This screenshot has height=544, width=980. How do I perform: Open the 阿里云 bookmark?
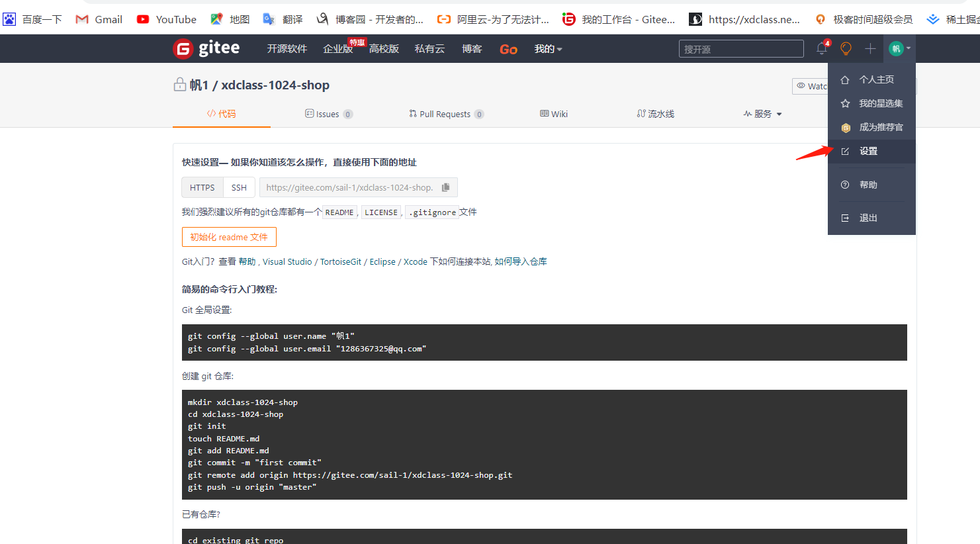point(494,19)
